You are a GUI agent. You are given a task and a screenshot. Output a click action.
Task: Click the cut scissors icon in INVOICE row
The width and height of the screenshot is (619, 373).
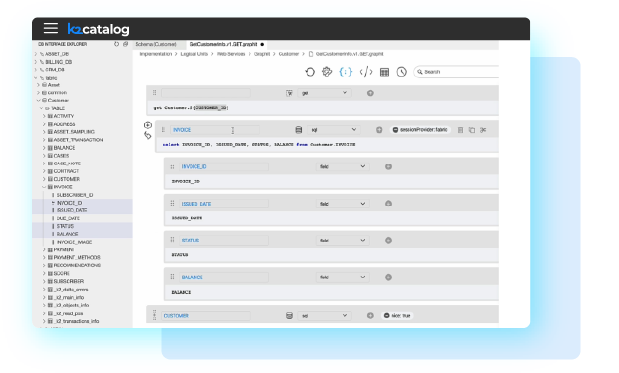point(483,130)
